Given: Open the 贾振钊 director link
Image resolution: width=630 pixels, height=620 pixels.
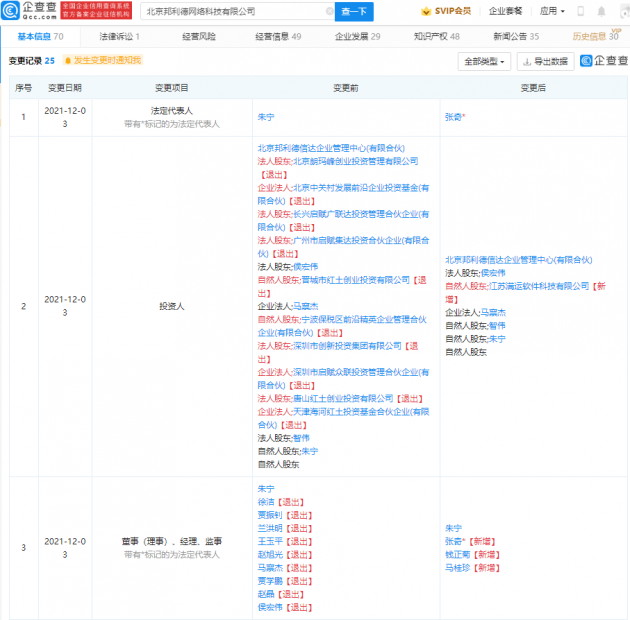Looking at the screenshot, I should 270,515.
